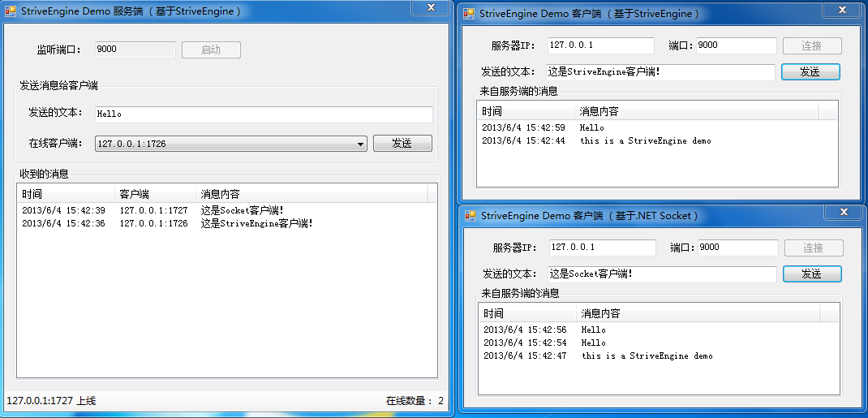
Task: Select the 15:42:47 row in Socket client
Action: pyautogui.click(x=660, y=356)
